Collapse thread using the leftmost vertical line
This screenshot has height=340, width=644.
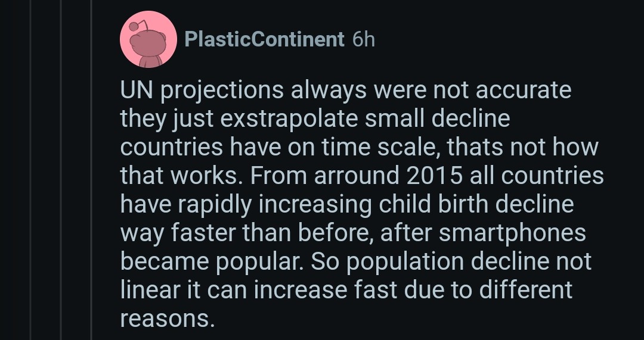(x=31, y=170)
